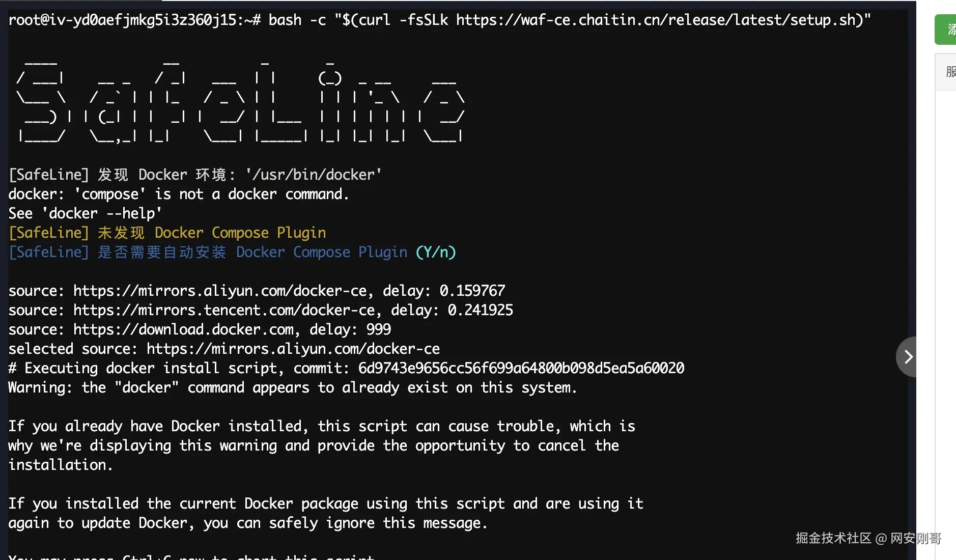Click the mirrors.tencent.com docker-ce URL
This screenshot has width=956, height=560.
[x=223, y=310]
